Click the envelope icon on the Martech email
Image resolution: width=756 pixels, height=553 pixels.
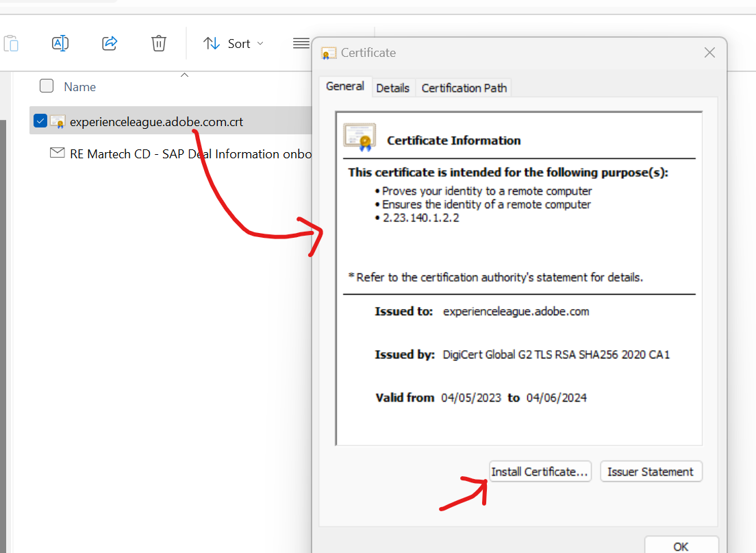58,153
